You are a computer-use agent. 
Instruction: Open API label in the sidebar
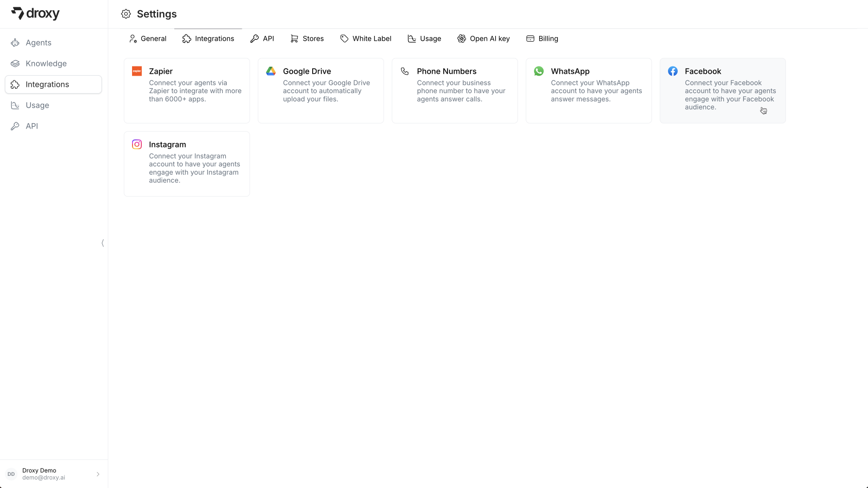[32, 126]
